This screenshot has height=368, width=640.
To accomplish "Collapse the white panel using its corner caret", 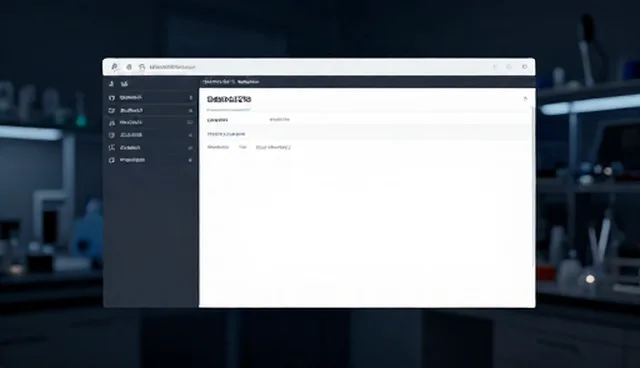I will (525, 98).
